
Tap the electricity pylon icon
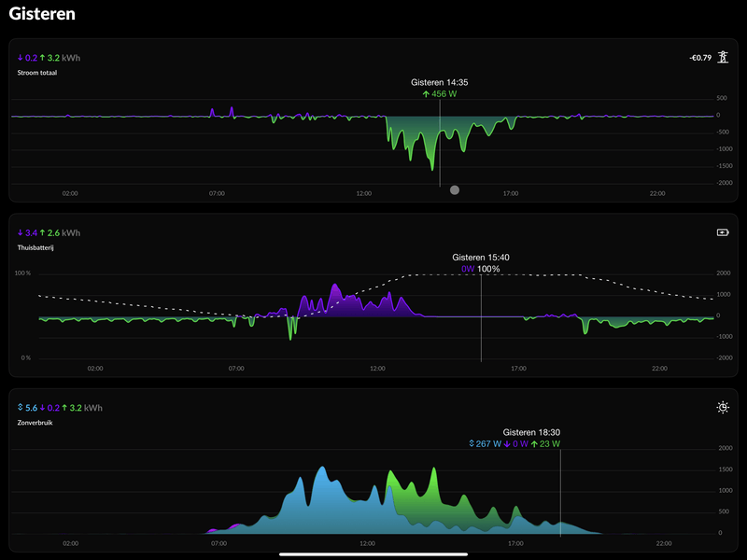point(723,57)
